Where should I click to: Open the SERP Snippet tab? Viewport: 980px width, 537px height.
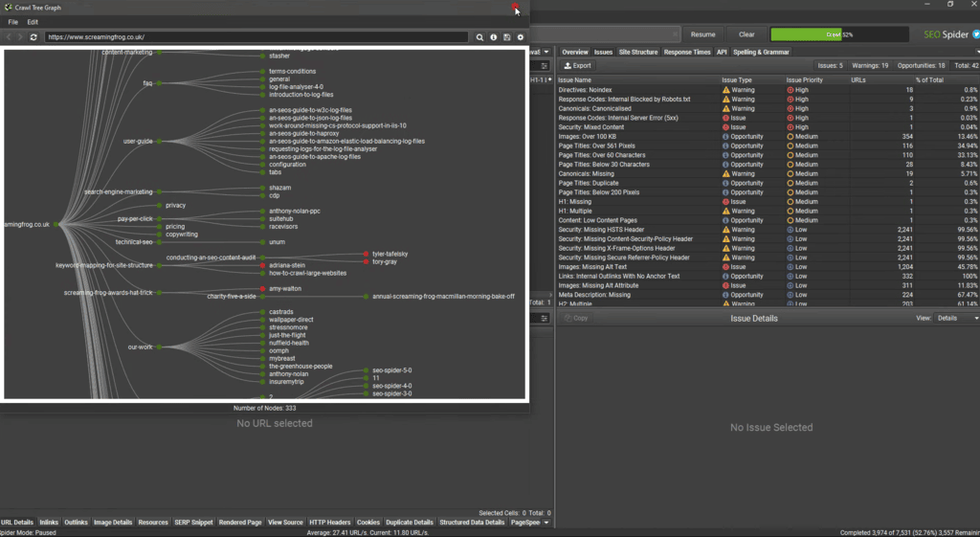pos(193,522)
